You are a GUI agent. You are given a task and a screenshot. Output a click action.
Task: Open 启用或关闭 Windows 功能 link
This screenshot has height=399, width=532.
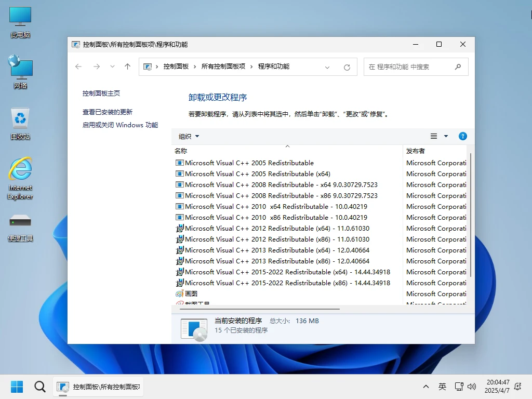pos(120,125)
